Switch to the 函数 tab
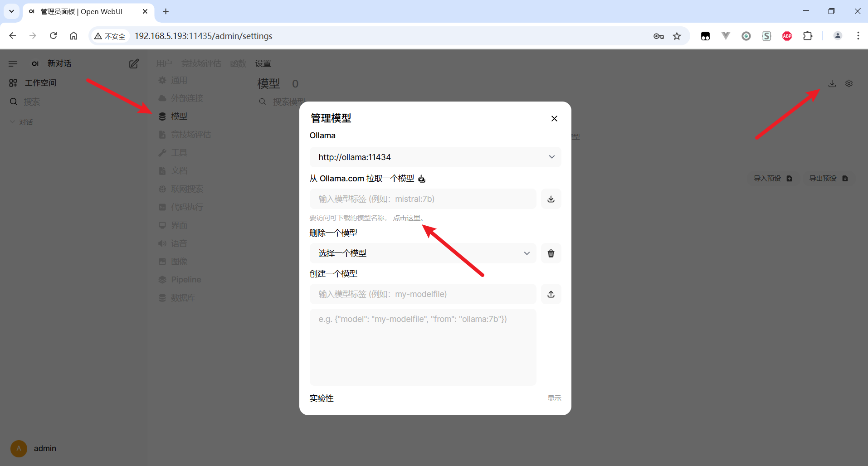 (238, 63)
